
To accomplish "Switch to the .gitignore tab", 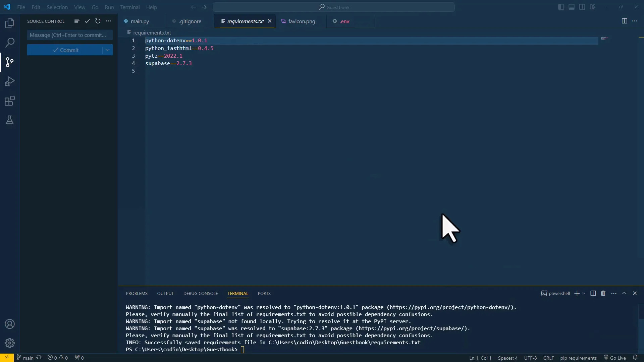I will pyautogui.click(x=190, y=21).
